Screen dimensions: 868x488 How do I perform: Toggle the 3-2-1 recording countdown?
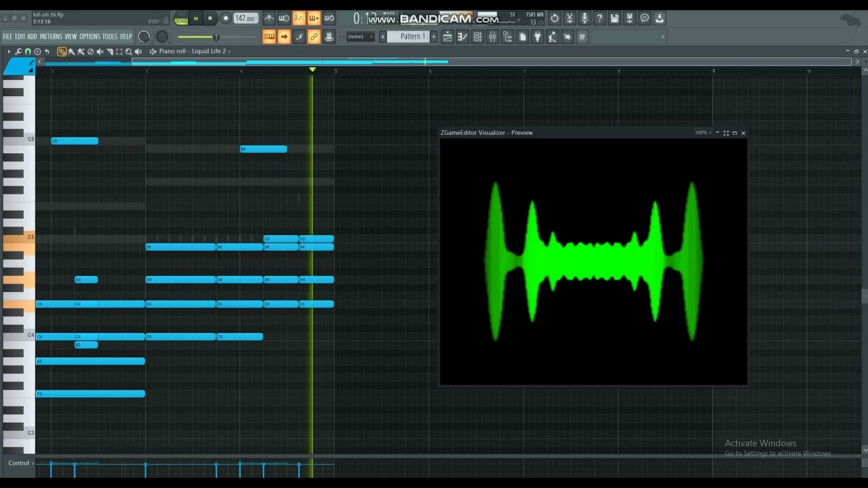(298, 18)
